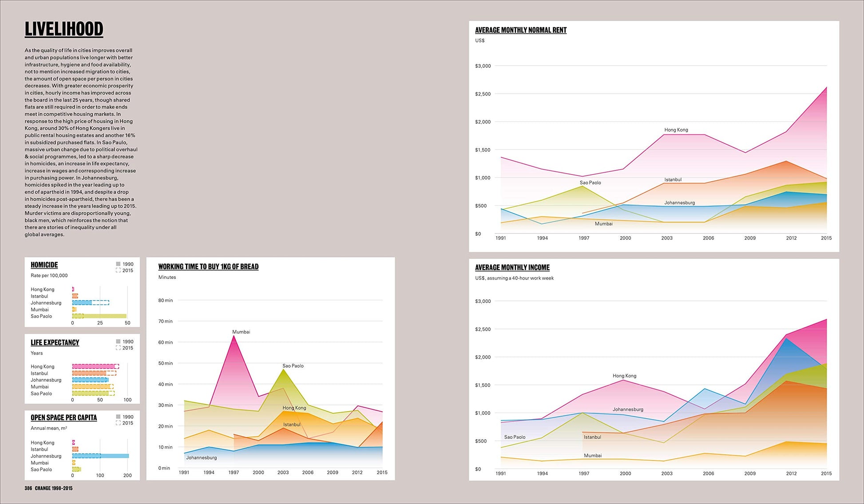Click Working Time to Buy 1kg of Bread title
The height and width of the screenshot is (504, 864).
tap(208, 266)
